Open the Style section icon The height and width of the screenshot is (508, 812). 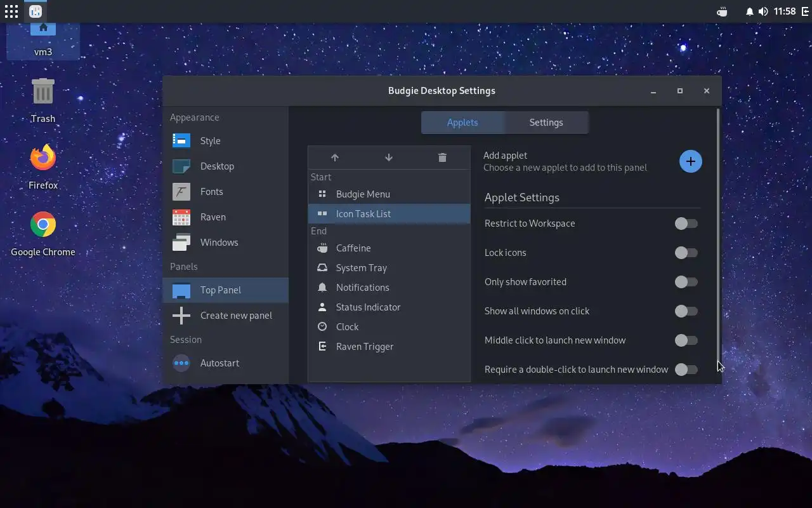pos(181,141)
